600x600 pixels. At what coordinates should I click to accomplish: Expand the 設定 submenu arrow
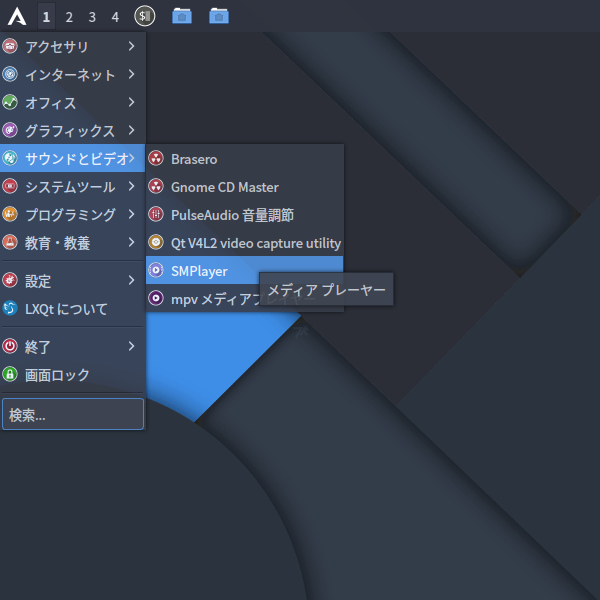click(131, 280)
